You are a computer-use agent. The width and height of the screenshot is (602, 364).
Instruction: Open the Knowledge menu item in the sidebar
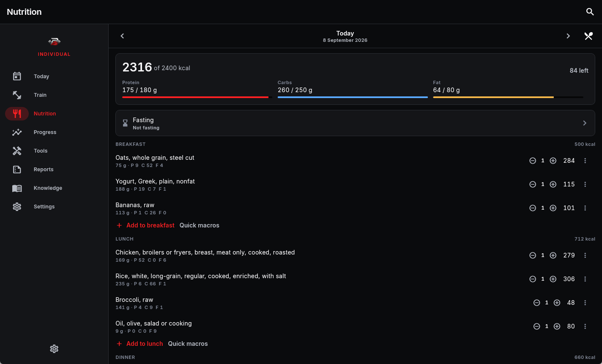(54, 188)
